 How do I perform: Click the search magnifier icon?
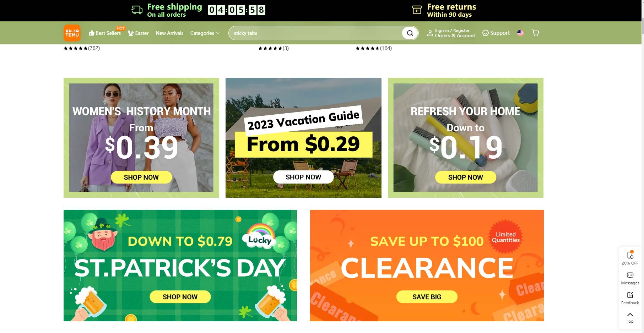tap(410, 33)
